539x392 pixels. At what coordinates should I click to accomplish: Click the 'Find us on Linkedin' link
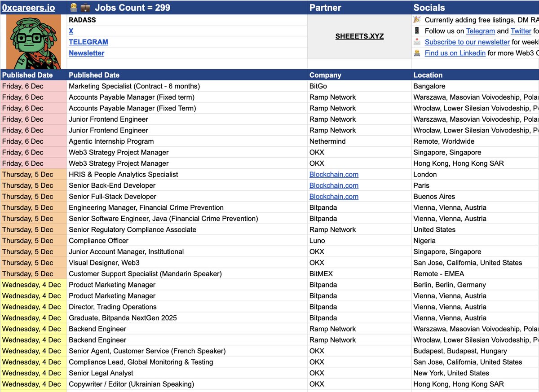(455, 53)
